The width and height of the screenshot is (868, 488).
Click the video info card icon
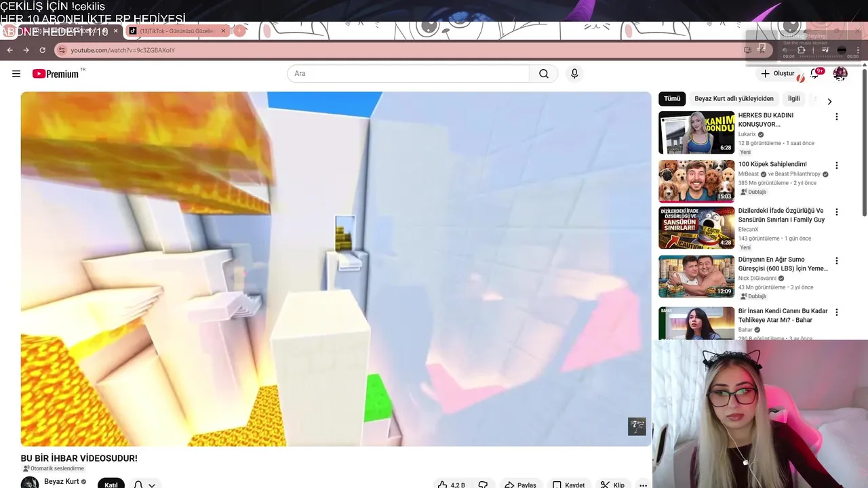pos(637,426)
